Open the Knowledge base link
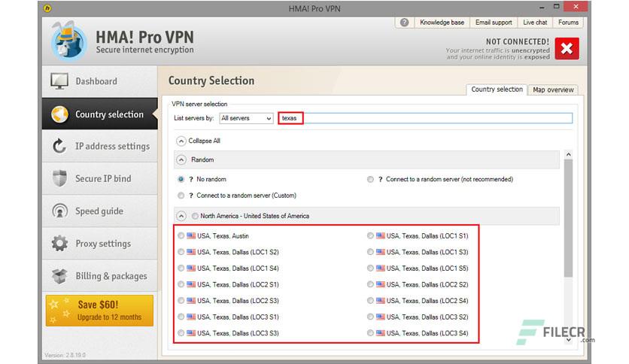Image resolution: width=629 pixels, height=364 pixels. coord(442,23)
